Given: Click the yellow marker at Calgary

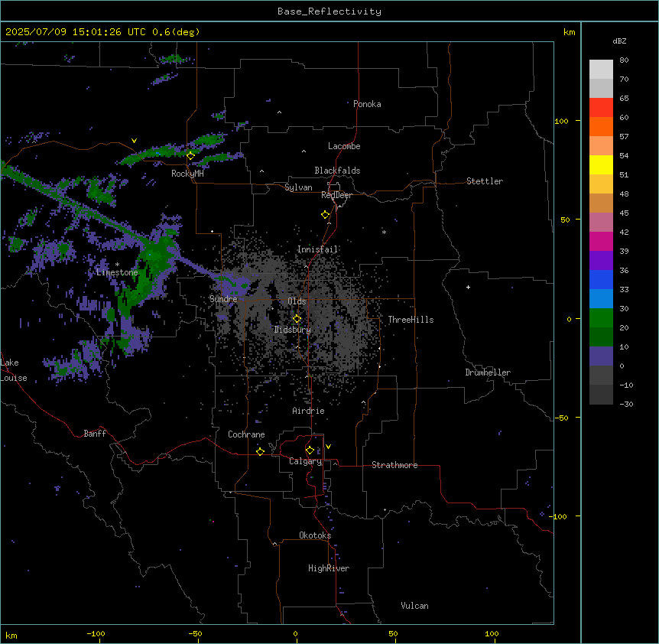Looking at the screenshot, I should [x=310, y=450].
